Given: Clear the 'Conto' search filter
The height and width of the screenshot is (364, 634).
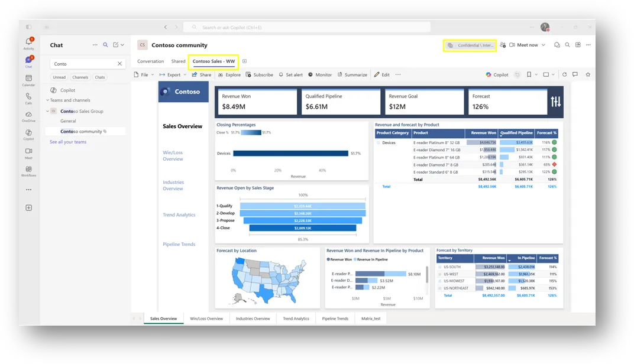Looking at the screenshot, I should tap(119, 64).
